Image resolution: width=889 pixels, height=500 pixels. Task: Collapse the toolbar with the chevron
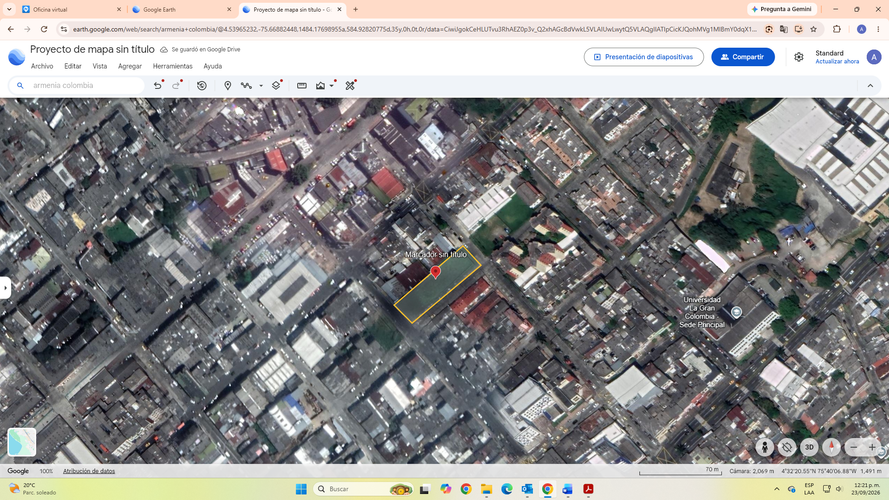[870, 86]
